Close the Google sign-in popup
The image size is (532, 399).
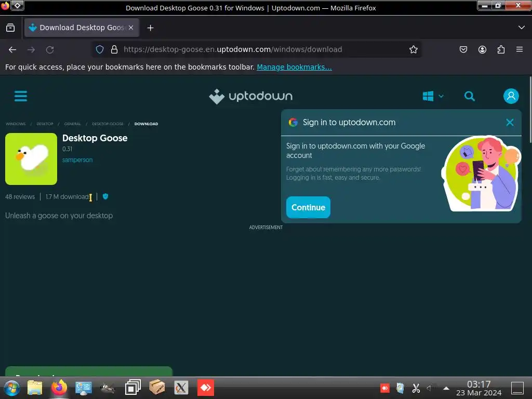point(510,123)
